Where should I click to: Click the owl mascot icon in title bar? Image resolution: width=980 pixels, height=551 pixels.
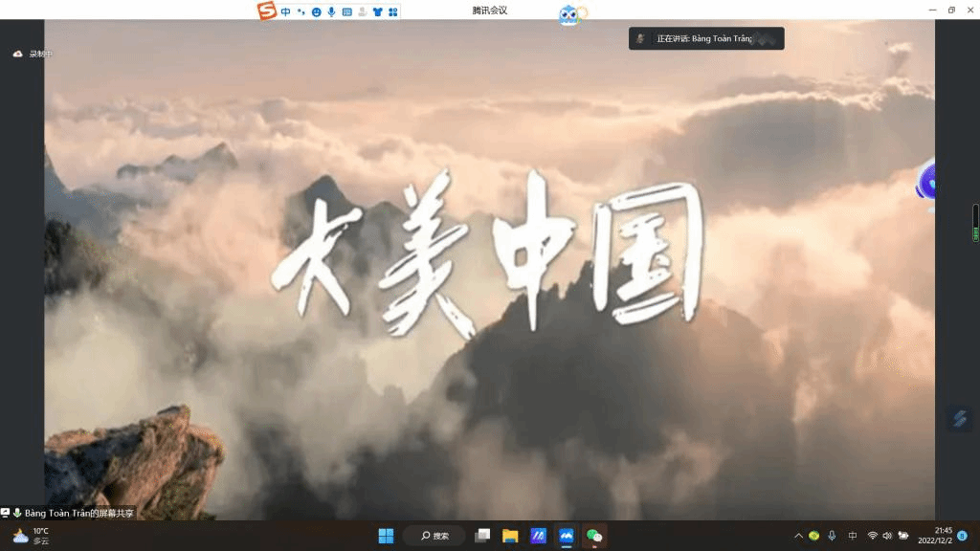tap(569, 15)
